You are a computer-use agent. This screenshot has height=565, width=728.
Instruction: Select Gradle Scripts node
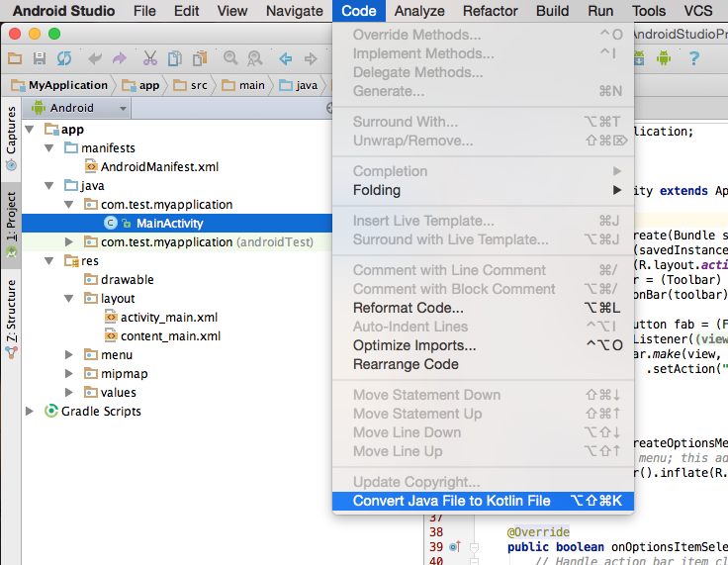[93, 412]
